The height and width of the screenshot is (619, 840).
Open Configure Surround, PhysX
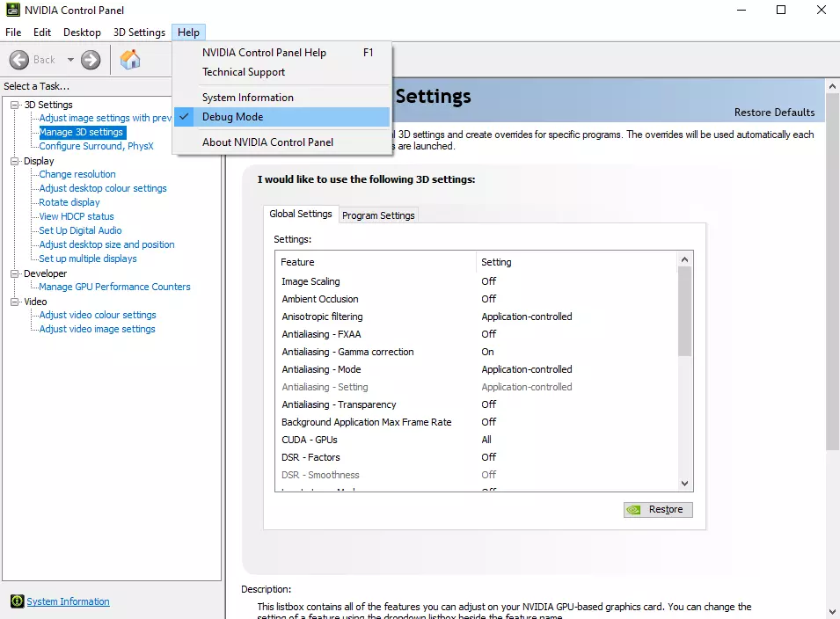pyautogui.click(x=97, y=146)
